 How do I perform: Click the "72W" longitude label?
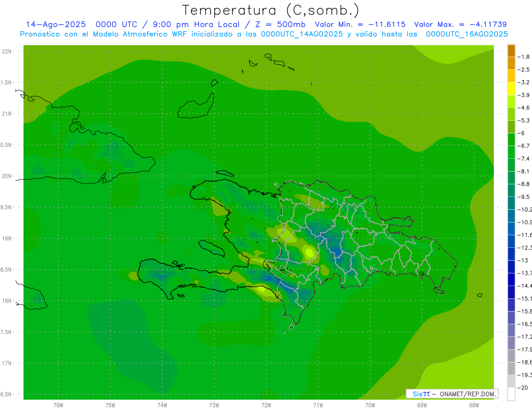[x=266, y=405]
